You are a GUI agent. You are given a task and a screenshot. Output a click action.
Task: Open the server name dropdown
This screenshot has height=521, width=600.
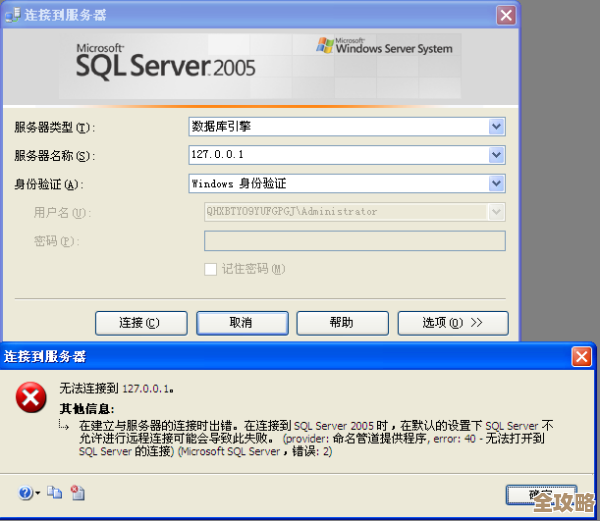pos(496,155)
